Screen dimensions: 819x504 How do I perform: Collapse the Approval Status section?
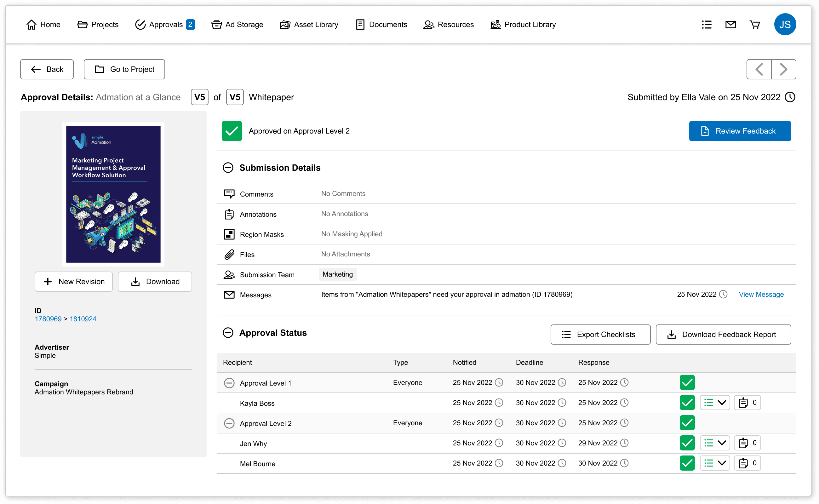pos(228,333)
